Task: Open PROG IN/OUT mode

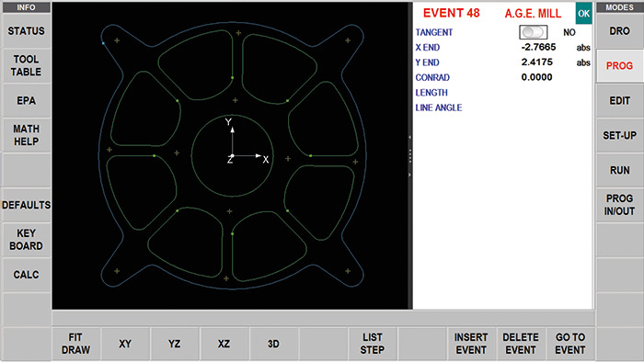Action: coord(619,205)
